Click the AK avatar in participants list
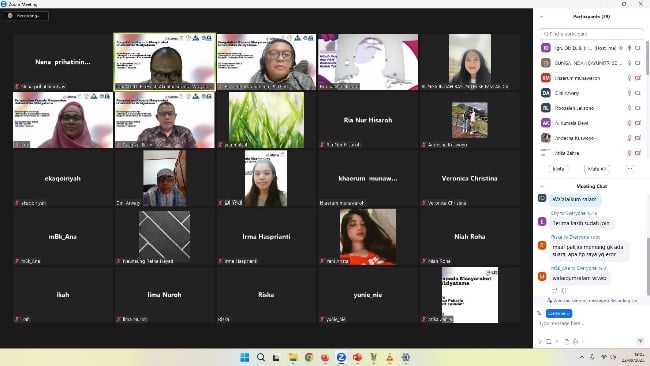This screenshot has width=650, height=366. (546, 123)
